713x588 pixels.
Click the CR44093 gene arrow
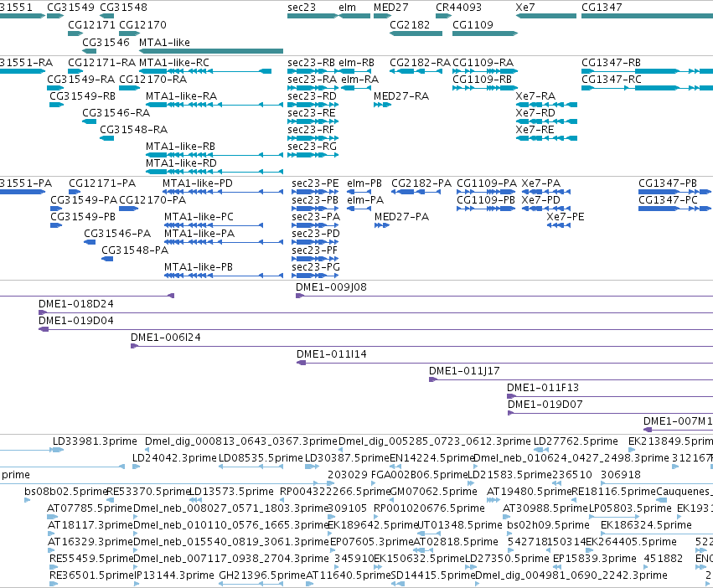pyautogui.click(x=443, y=16)
